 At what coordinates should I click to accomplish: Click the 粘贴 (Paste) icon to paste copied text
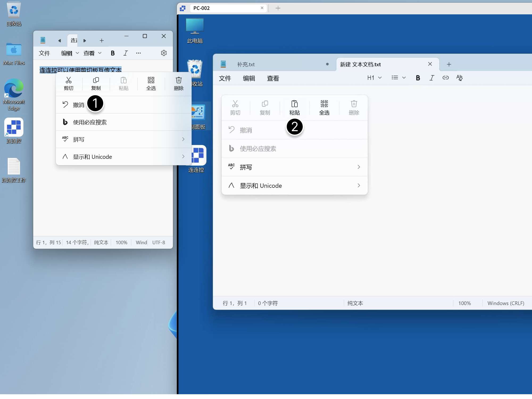pyautogui.click(x=295, y=107)
